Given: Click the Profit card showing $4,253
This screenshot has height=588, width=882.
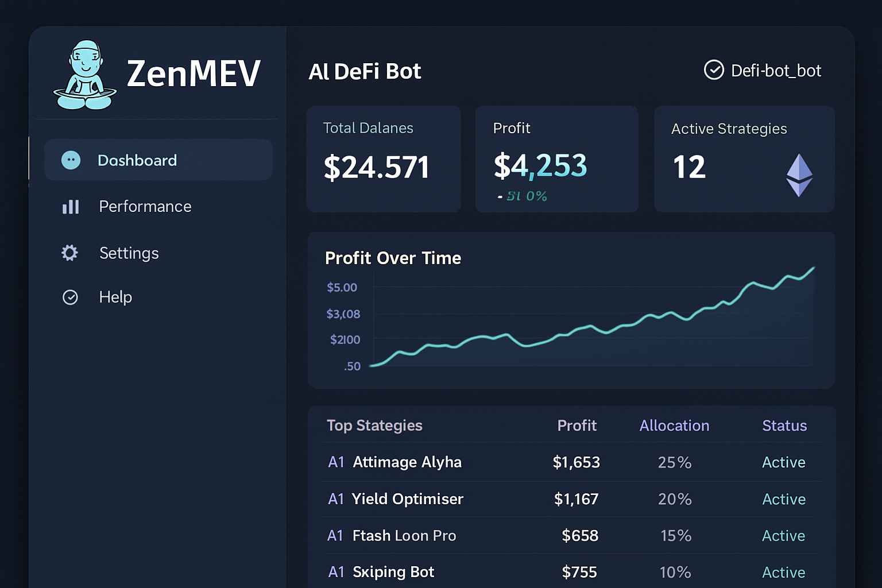Looking at the screenshot, I should tap(556, 158).
